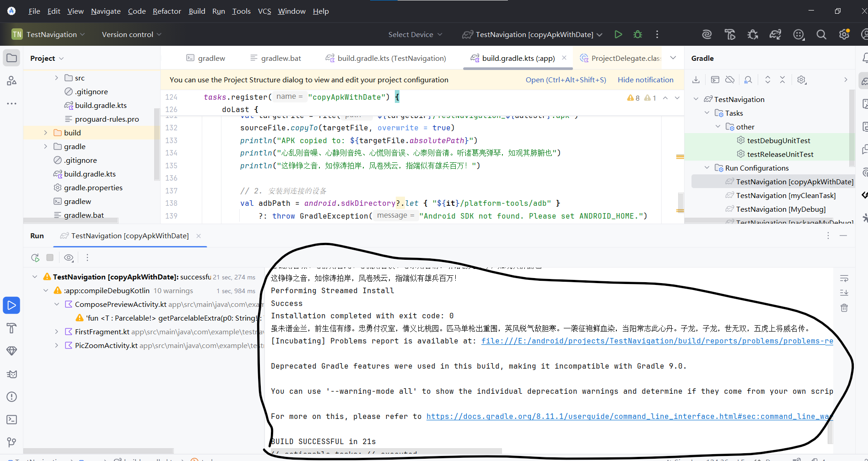Open Terminal tool window
This screenshot has height=461, width=868.
click(12, 419)
